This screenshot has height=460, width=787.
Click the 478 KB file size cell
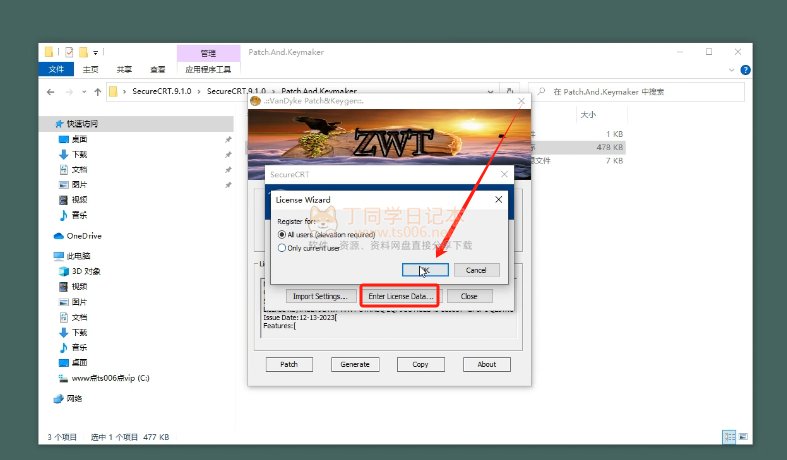[610, 147]
